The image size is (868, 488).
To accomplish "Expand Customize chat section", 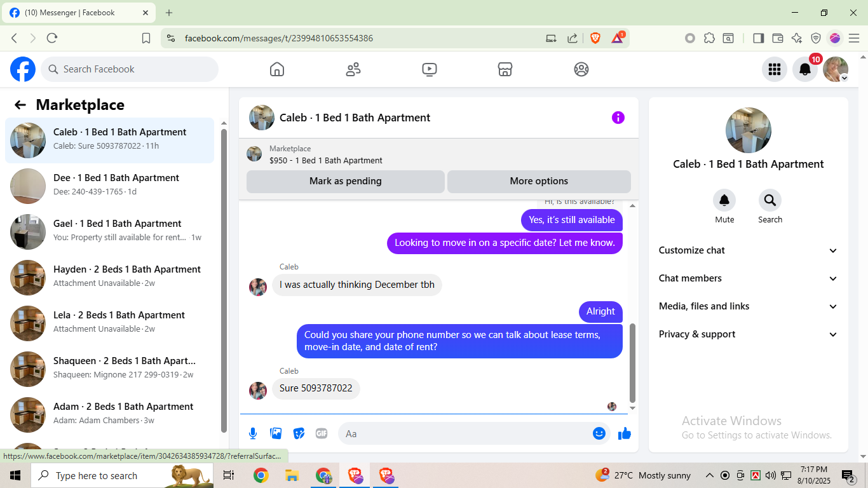I will [749, 250].
